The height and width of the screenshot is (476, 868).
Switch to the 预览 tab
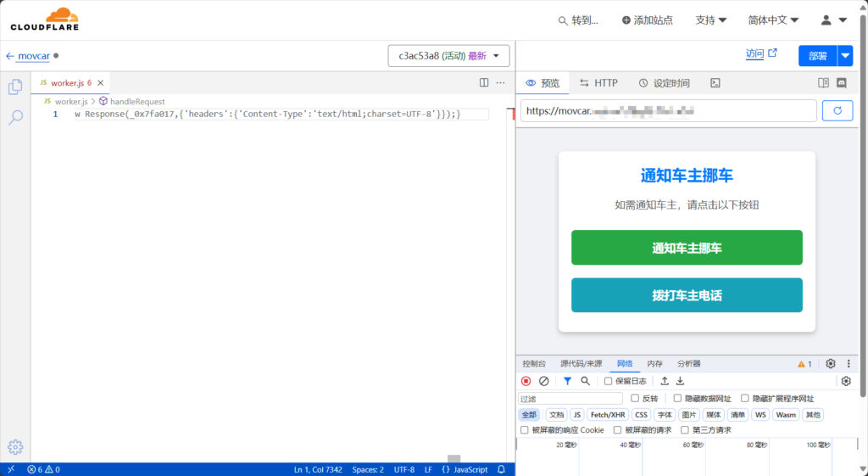543,83
